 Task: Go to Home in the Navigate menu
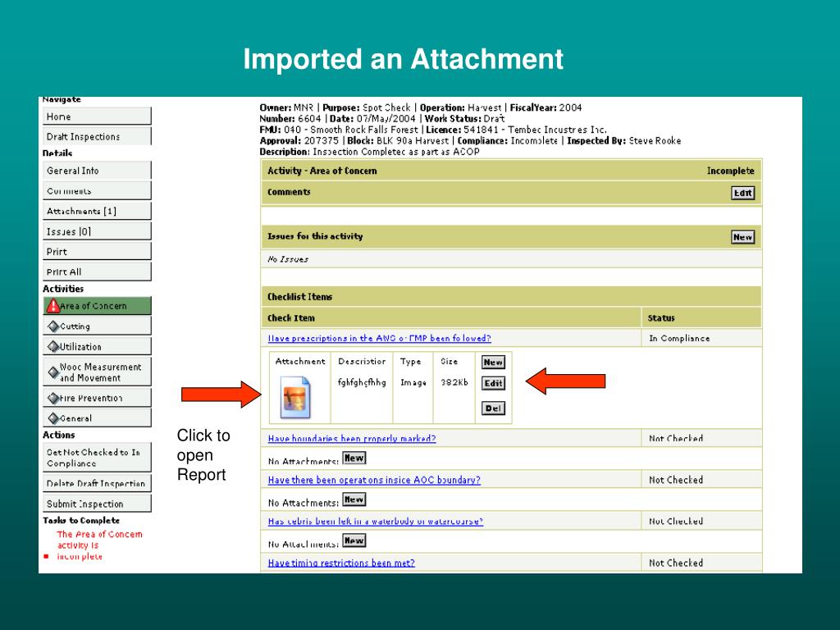pyautogui.click(x=97, y=116)
